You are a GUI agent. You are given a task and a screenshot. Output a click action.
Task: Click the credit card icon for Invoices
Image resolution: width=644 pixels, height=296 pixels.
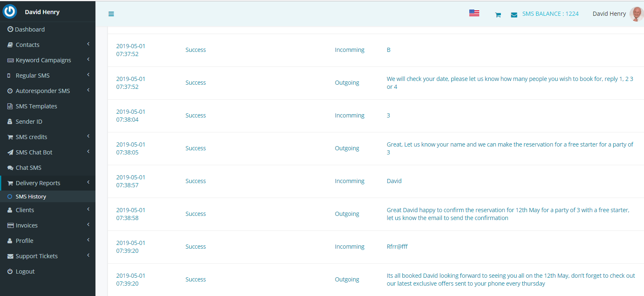click(x=10, y=225)
